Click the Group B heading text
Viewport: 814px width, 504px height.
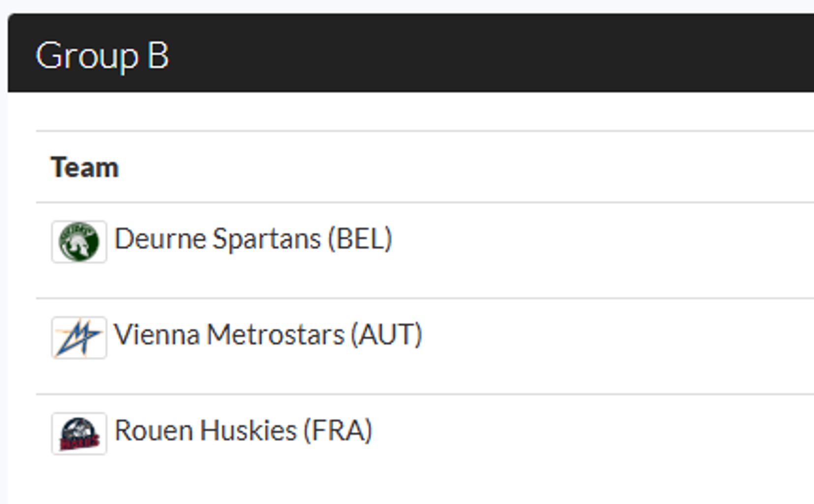(x=102, y=55)
